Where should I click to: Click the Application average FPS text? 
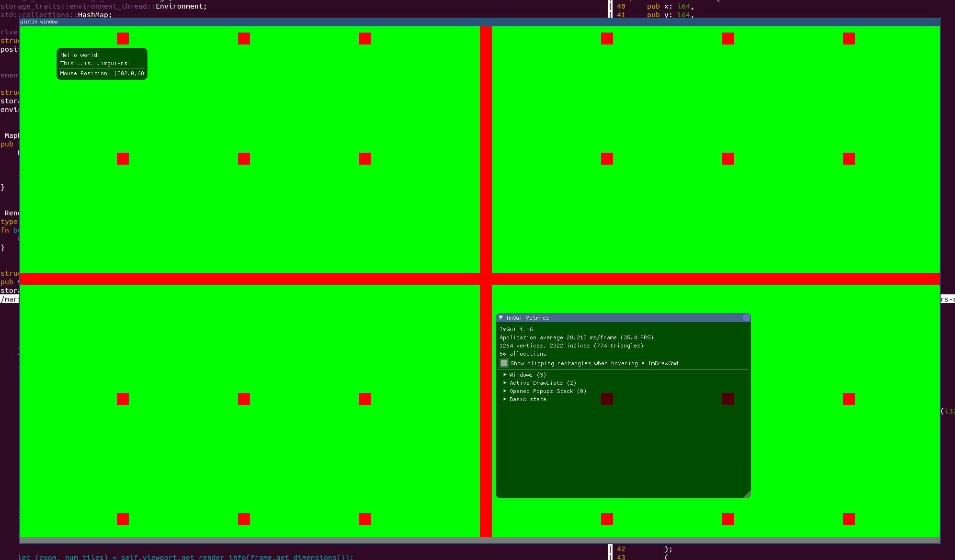point(576,337)
